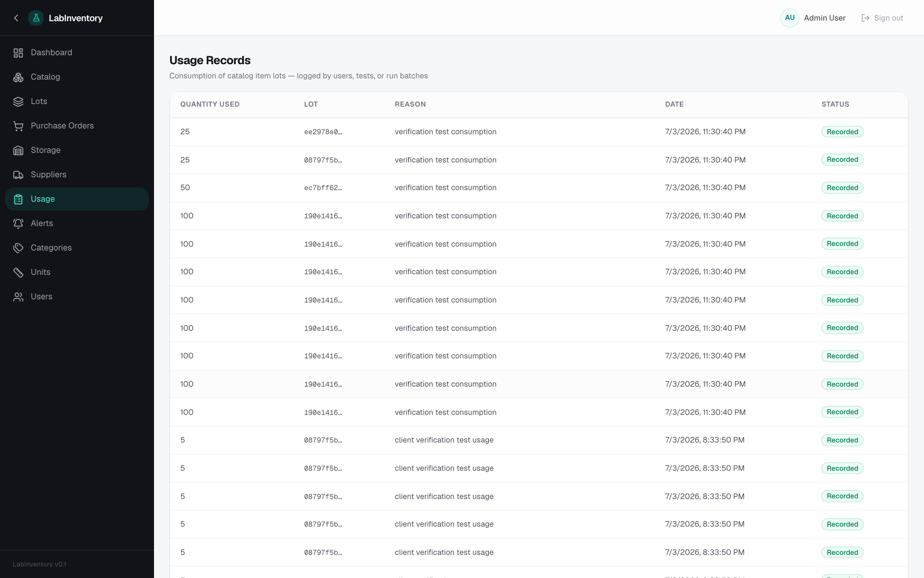Click the Lots layers icon

[x=18, y=102]
